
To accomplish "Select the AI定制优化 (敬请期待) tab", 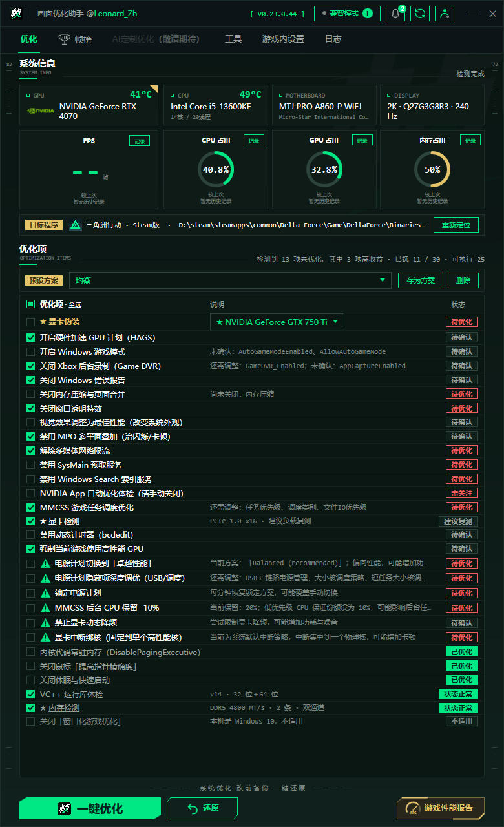I will (156, 39).
